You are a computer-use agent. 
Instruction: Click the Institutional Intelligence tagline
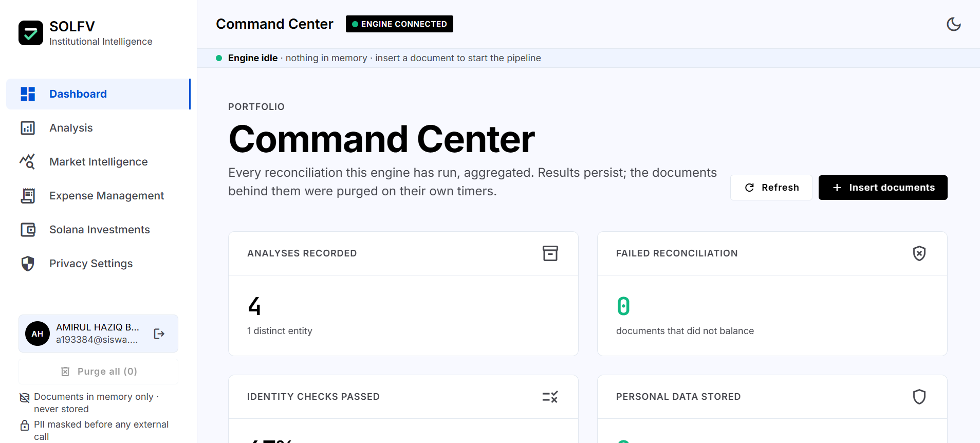(x=101, y=42)
